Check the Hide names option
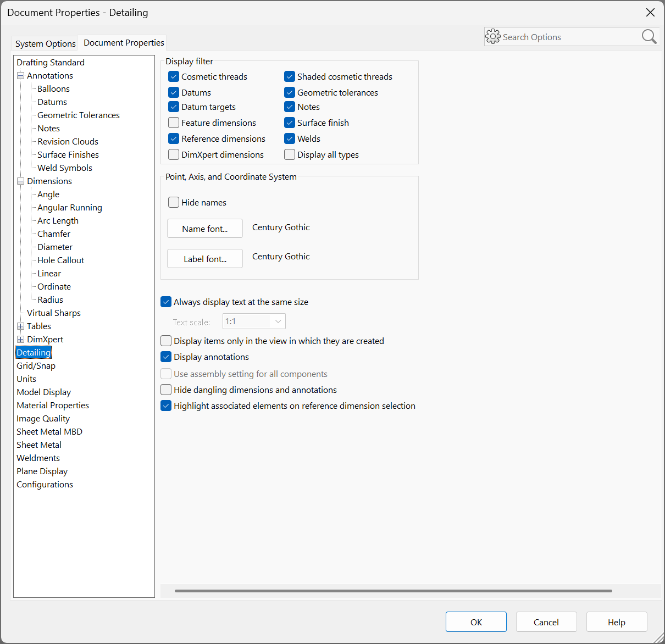Screen dimensions: 665x644 point(174,202)
